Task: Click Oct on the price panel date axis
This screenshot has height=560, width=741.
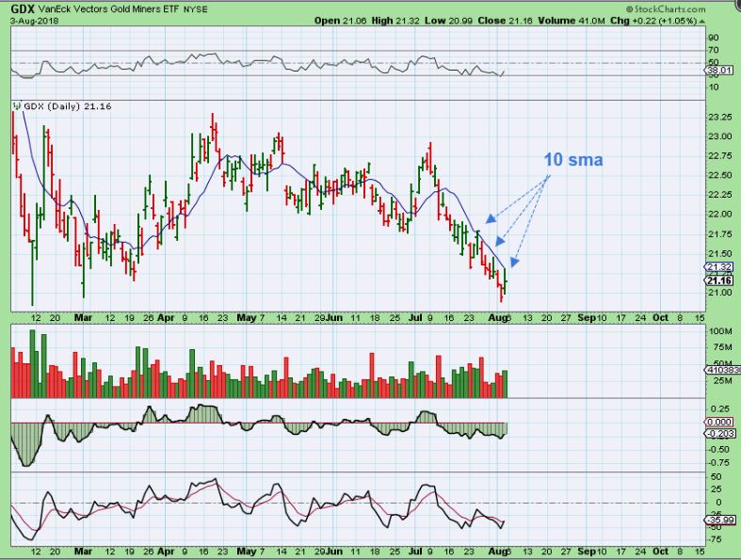Action: [x=660, y=317]
